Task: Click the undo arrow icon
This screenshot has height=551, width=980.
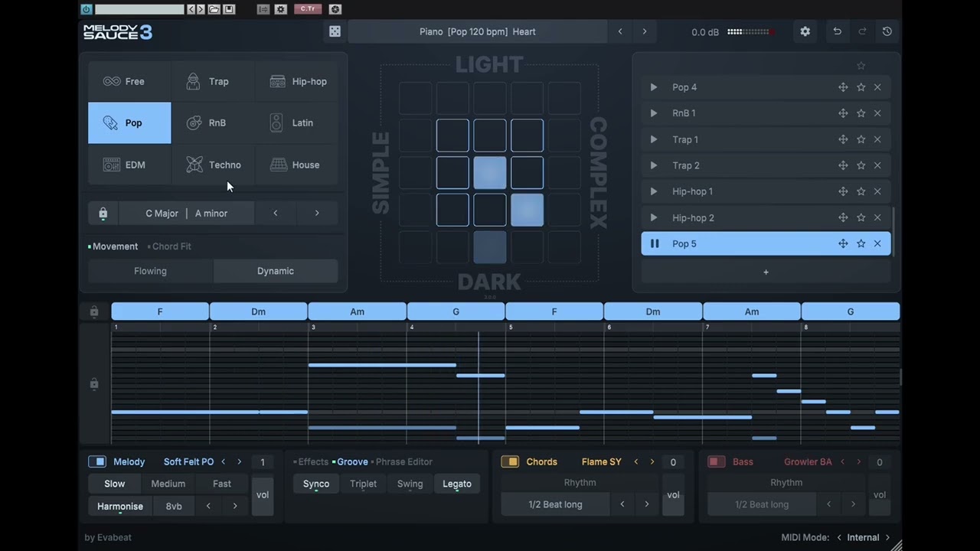Action: click(x=837, y=31)
